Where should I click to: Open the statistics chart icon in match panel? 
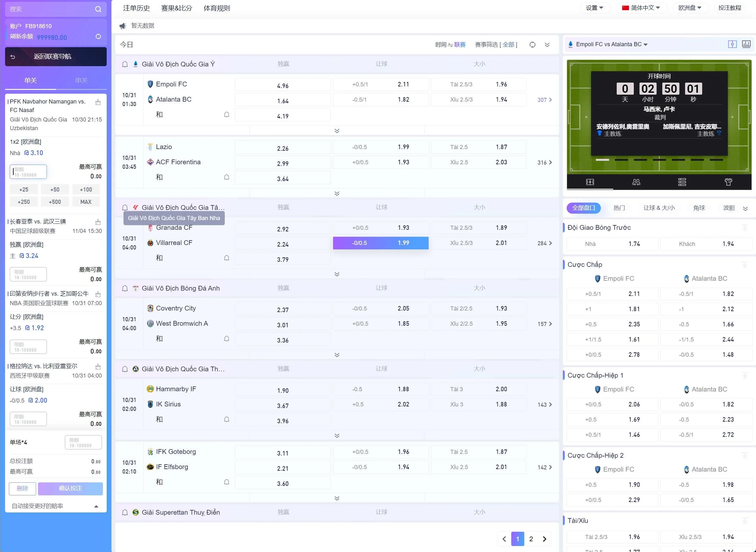746,44
